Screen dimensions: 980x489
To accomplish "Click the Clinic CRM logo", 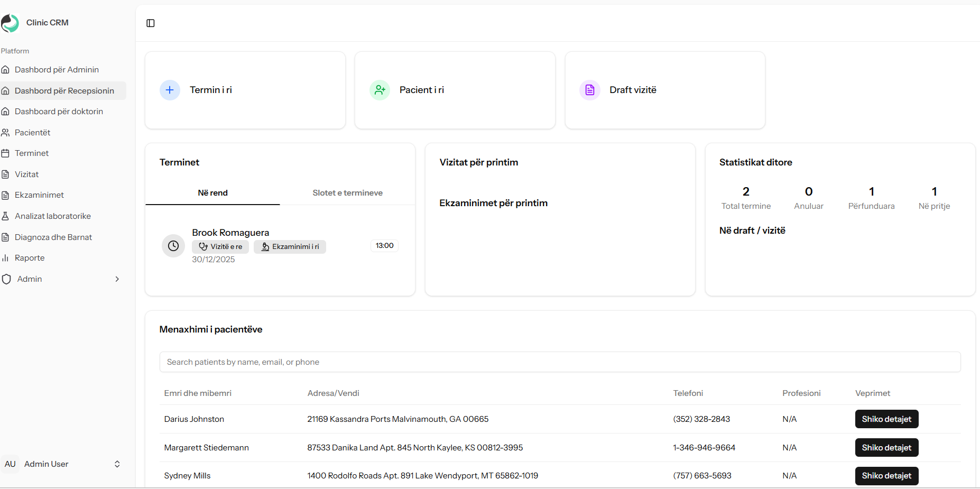I will 10,23.
